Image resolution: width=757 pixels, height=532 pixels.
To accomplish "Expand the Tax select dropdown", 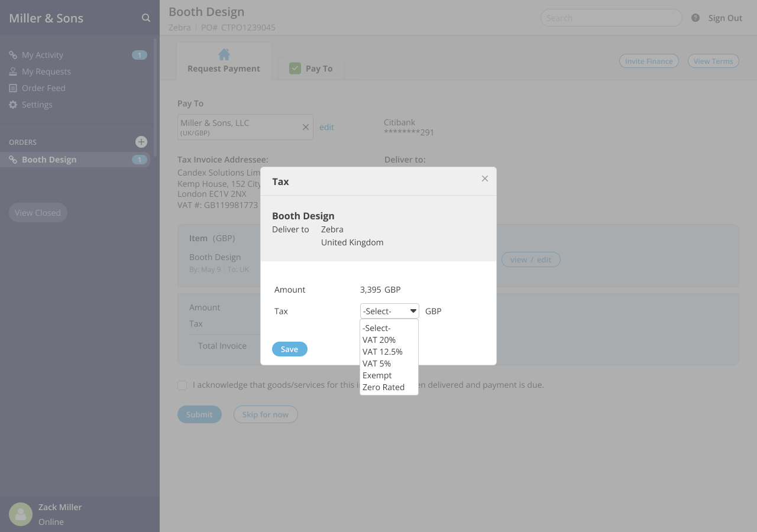I will tap(389, 311).
